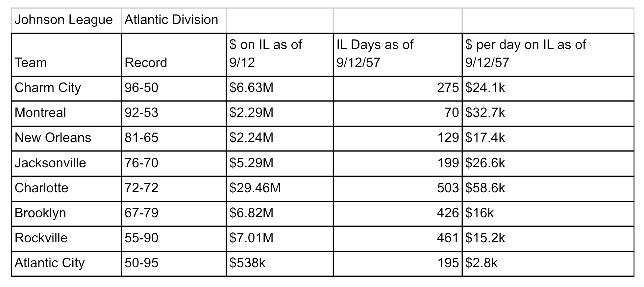644x287 pixels.
Task: Select Charlotte's $58.6k per day cell
Action: click(548, 189)
